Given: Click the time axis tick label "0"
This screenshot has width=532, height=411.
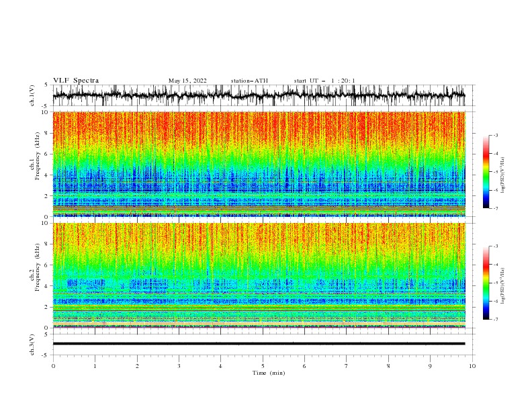Looking at the screenshot, I should tap(53, 366).
